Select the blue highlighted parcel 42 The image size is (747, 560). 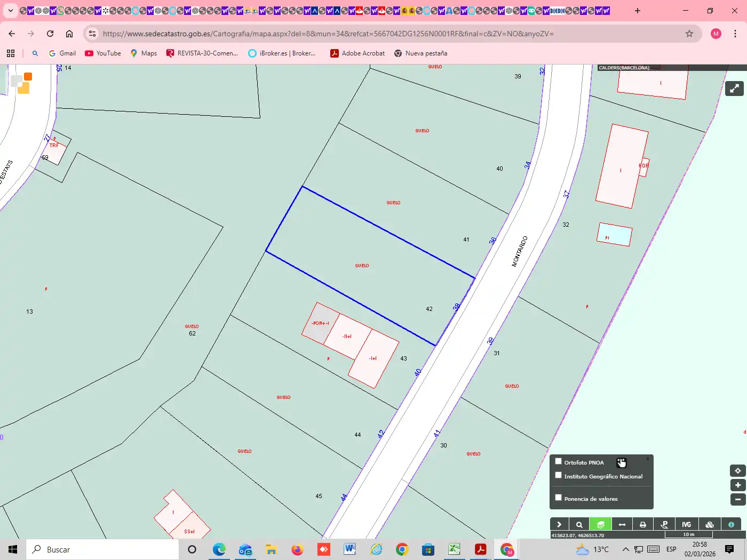370,266
